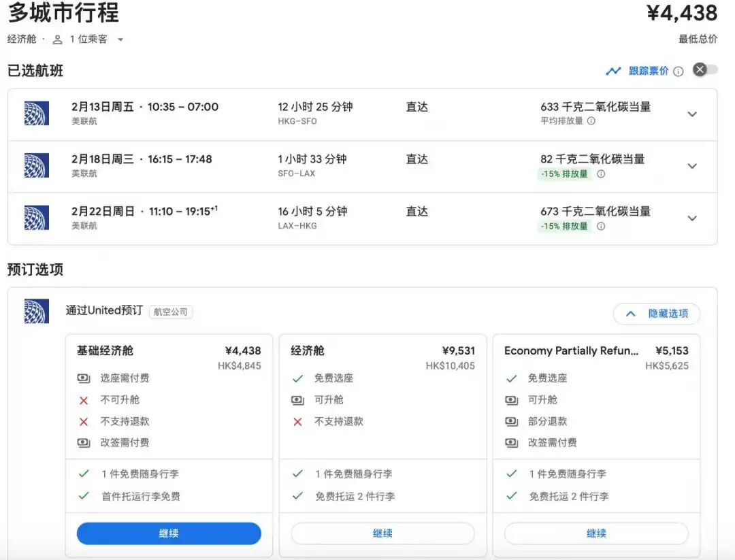Expand details of the 2月13日 HKG-SFO flight
Image resolution: width=735 pixels, height=560 pixels.
click(x=692, y=114)
